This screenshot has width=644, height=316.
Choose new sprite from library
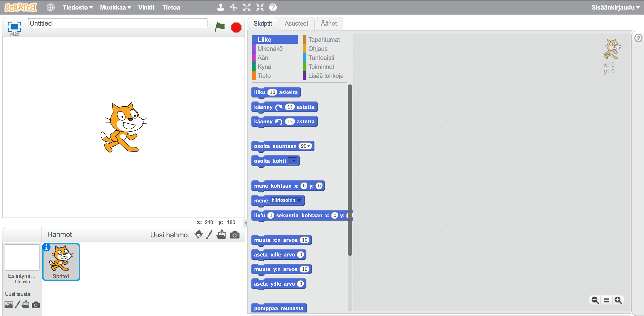(198, 234)
